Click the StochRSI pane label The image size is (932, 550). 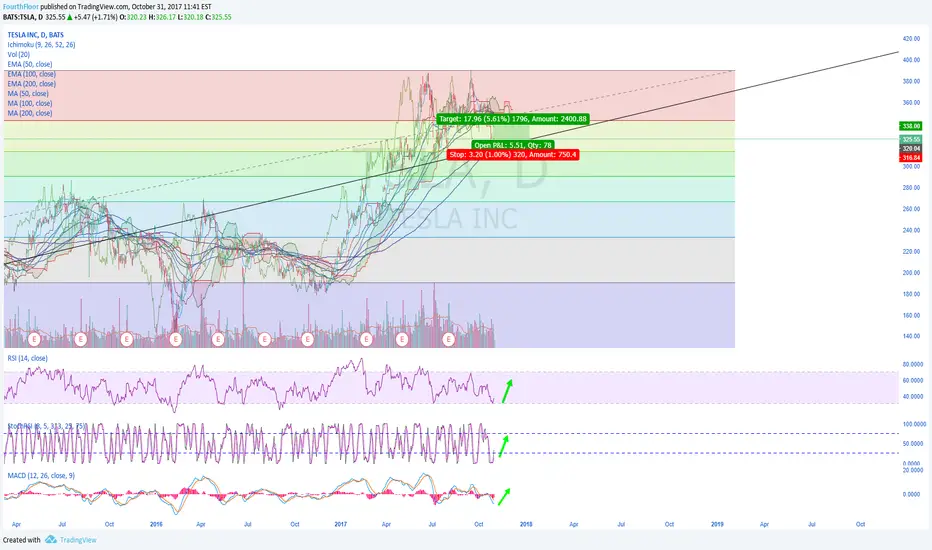(x=46, y=426)
